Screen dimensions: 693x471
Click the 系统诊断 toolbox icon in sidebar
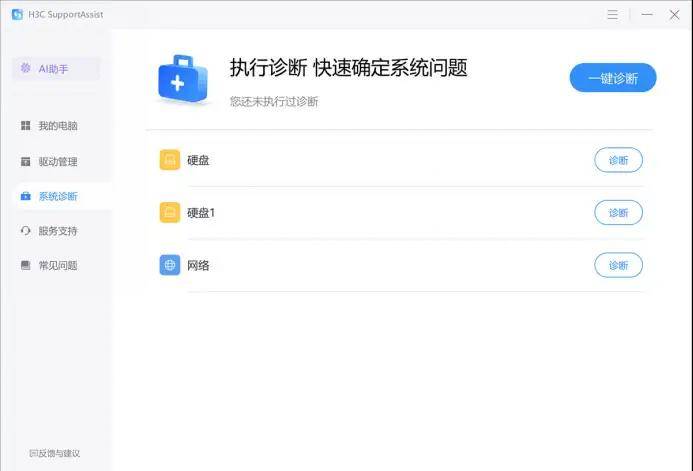tap(26, 196)
